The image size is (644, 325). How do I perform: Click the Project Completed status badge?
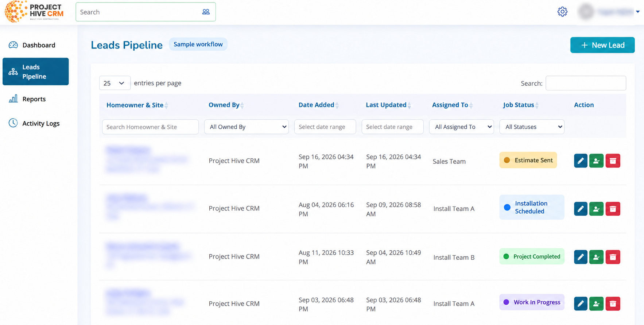[x=532, y=256]
